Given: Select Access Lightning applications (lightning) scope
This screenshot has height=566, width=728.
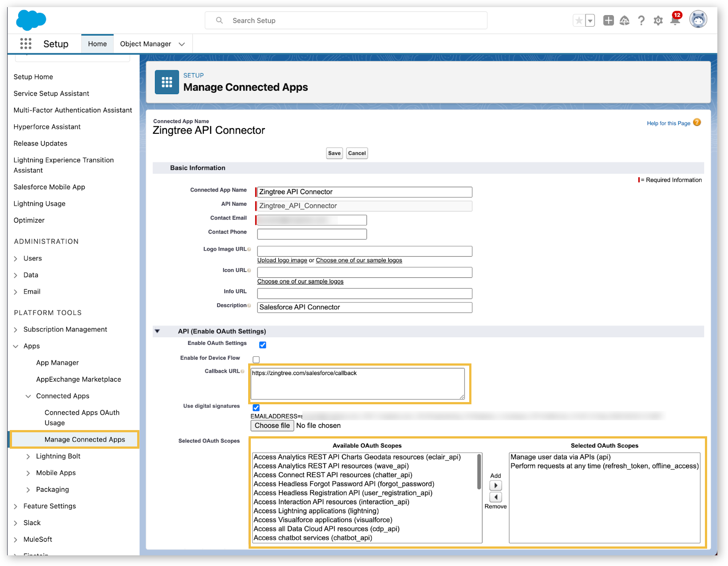Looking at the screenshot, I should 316,511.
